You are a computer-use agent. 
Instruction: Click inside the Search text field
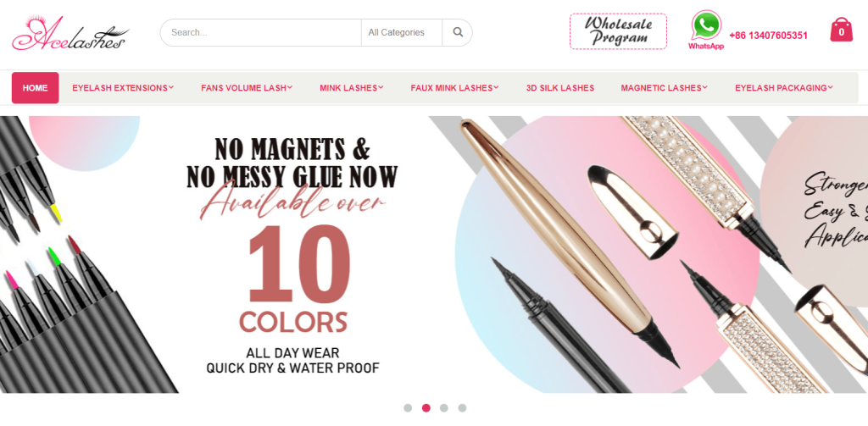(x=261, y=33)
